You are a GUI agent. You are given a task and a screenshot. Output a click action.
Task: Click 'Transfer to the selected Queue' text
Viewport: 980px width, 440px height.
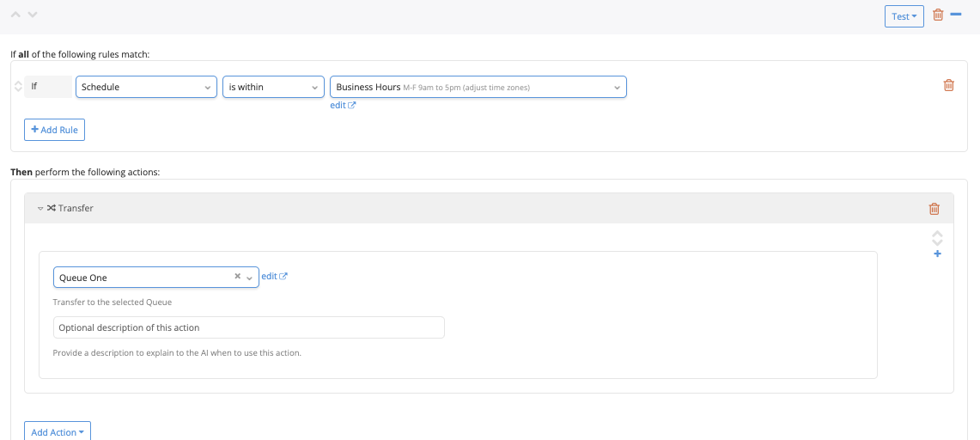113,302
